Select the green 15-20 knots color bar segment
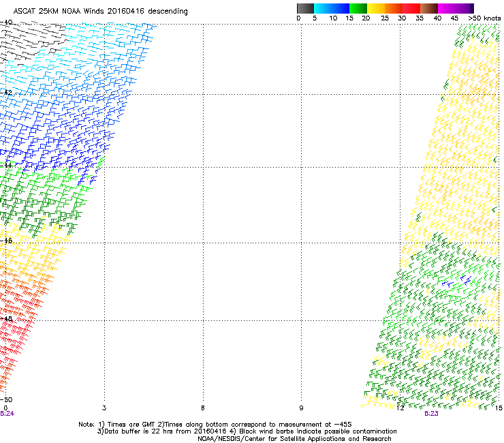 coord(358,8)
